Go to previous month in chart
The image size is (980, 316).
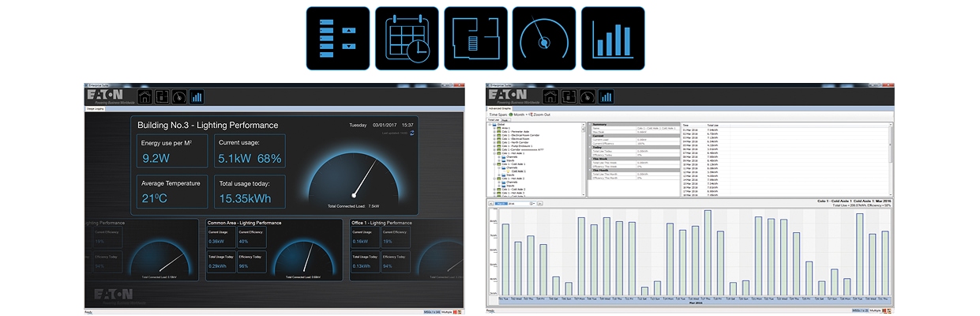coord(491,203)
